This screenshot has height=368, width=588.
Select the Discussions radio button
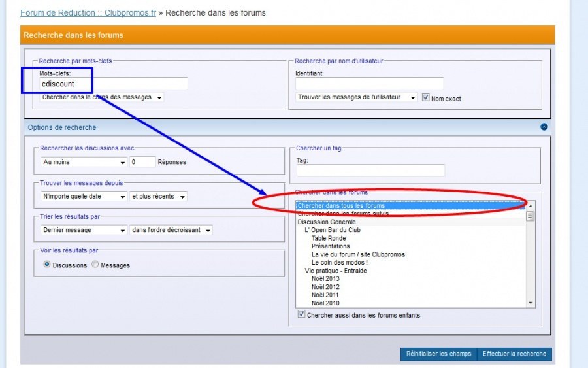point(47,265)
